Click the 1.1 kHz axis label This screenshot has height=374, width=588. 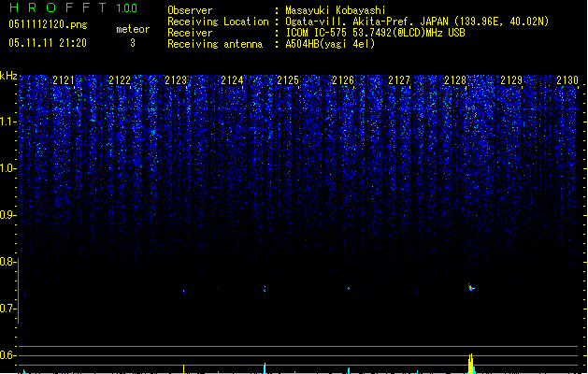coord(7,122)
